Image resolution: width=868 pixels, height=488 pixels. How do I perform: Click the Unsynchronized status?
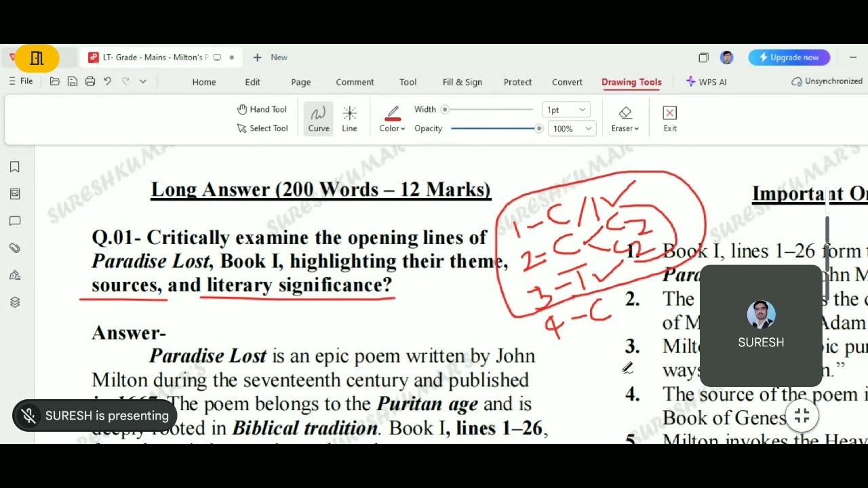pos(827,81)
